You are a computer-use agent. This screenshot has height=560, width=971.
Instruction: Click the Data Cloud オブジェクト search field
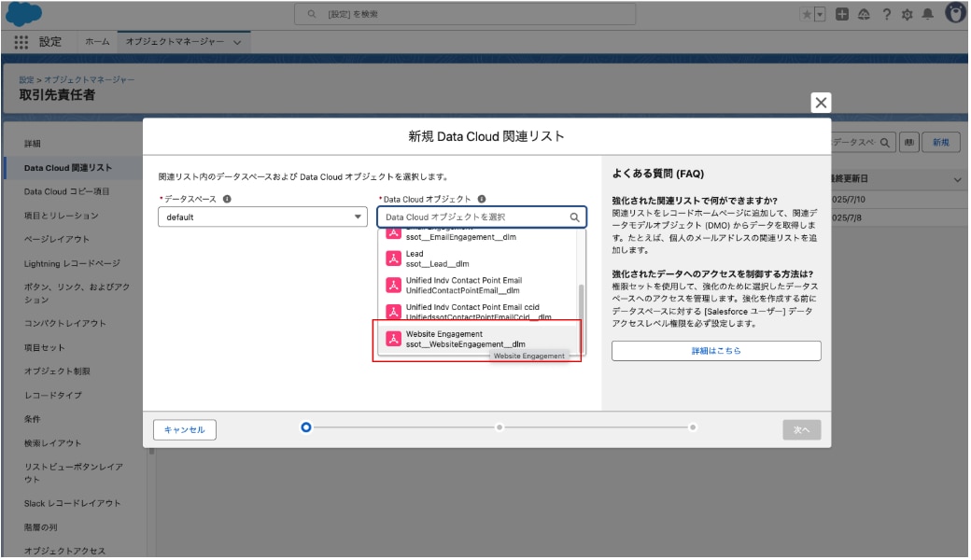474,217
